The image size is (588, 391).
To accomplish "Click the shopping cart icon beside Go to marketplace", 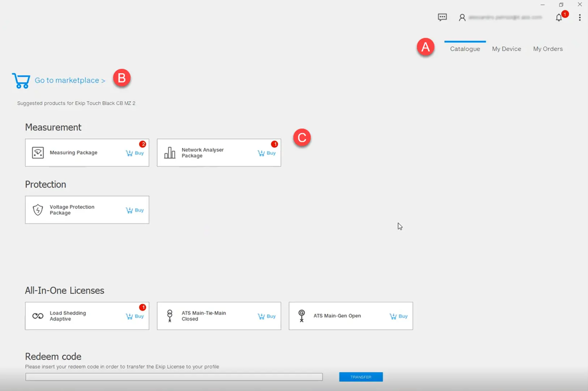I will tap(21, 80).
